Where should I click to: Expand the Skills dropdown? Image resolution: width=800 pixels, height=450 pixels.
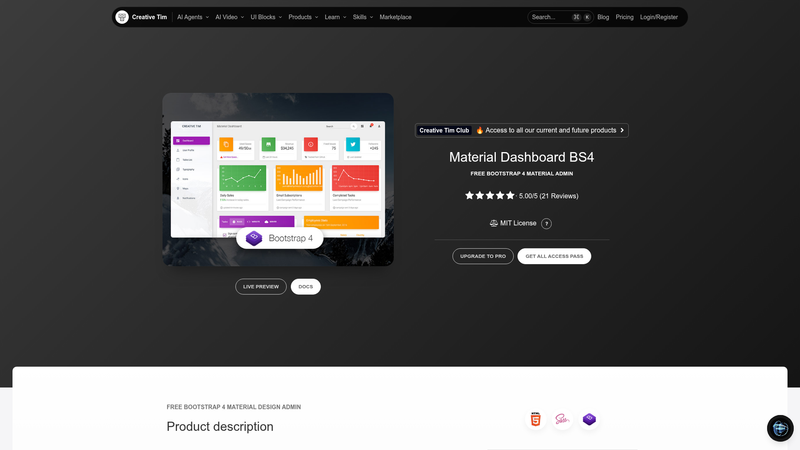click(x=363, y=17)
